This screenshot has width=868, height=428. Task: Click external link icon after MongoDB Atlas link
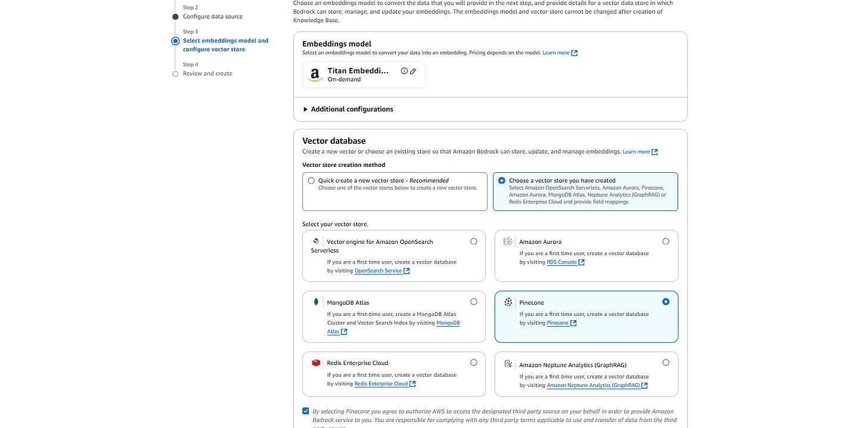pos(345,332)
